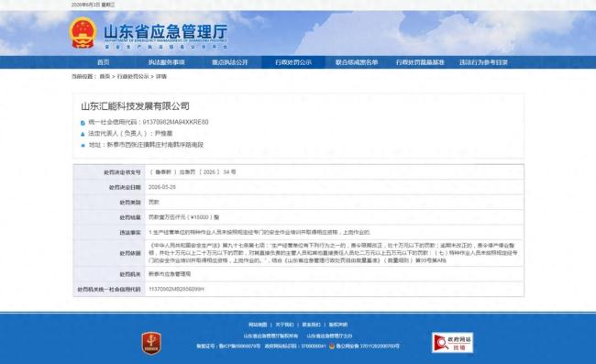Click the 违法事实 violation description text

point(259,232)
